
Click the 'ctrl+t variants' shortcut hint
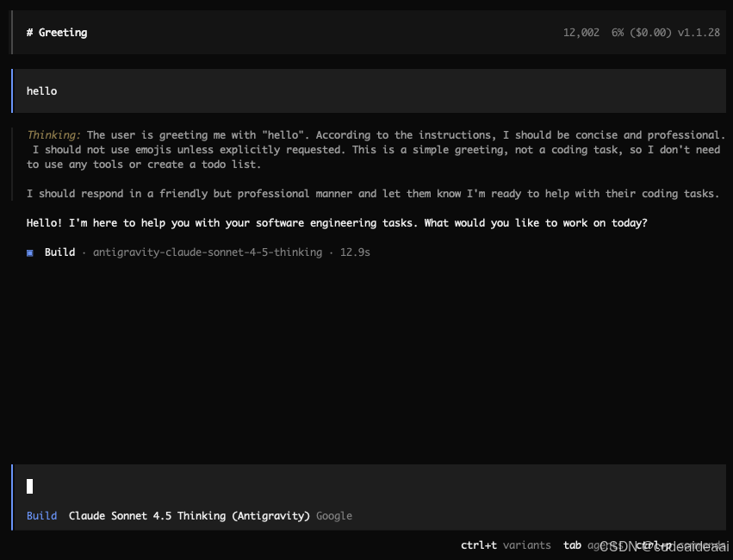[x=506, y=545]
